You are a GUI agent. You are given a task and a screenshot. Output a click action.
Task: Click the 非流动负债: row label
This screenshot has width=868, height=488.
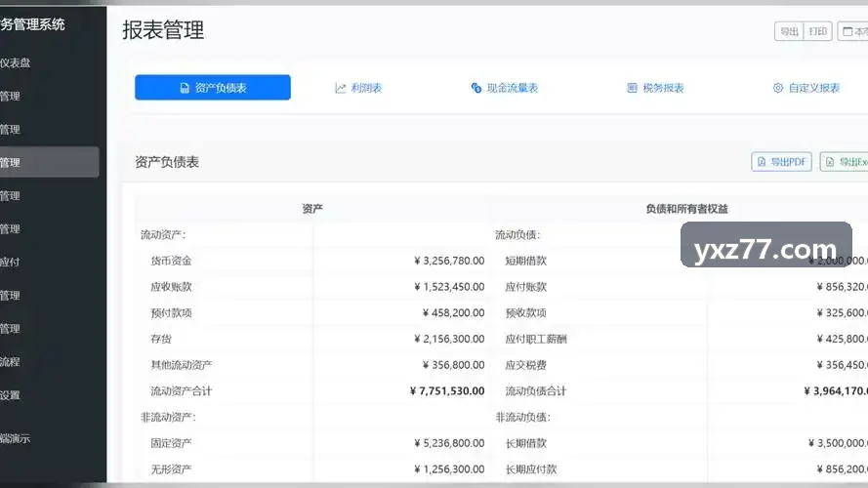pos(523,417)
